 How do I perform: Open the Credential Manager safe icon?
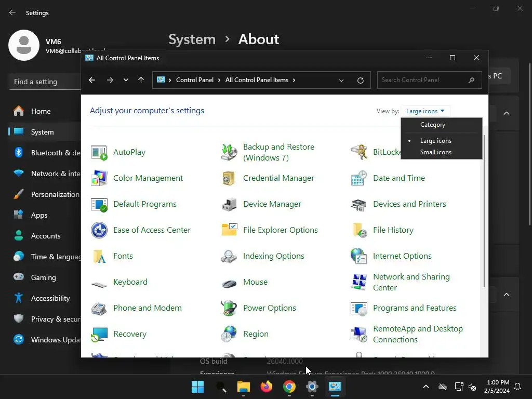(229, 178)
